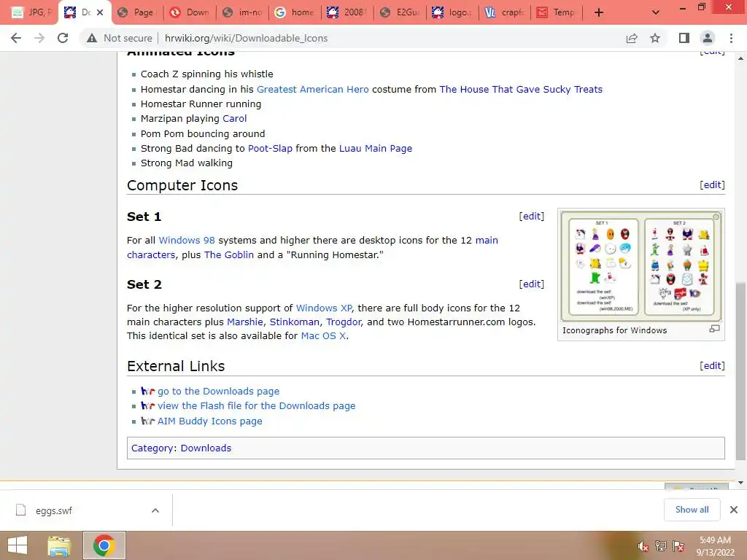The height and width of the screenshot is (560, 747).
Task: Open the Windows XP link
Action: coord(324,308)
